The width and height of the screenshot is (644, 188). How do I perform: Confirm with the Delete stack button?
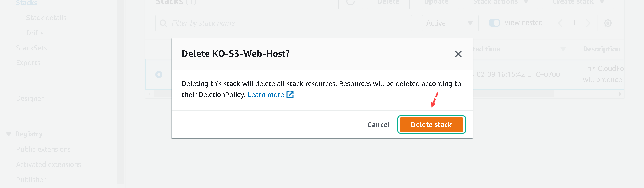coord(431,125)
